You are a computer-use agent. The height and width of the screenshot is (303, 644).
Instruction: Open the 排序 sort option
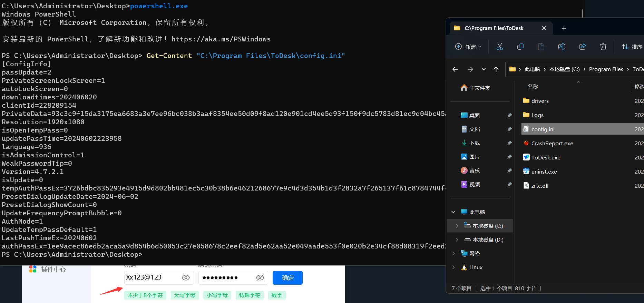(x=632, y=47)
